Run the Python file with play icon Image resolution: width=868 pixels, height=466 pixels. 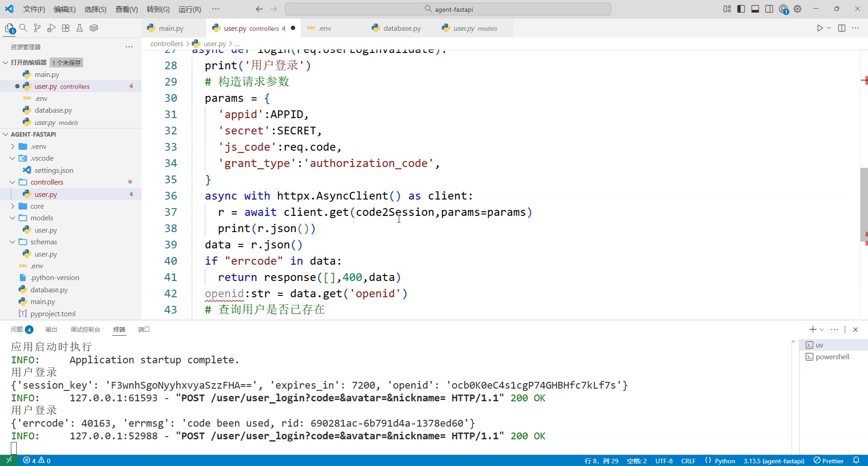tap(820, 28)
